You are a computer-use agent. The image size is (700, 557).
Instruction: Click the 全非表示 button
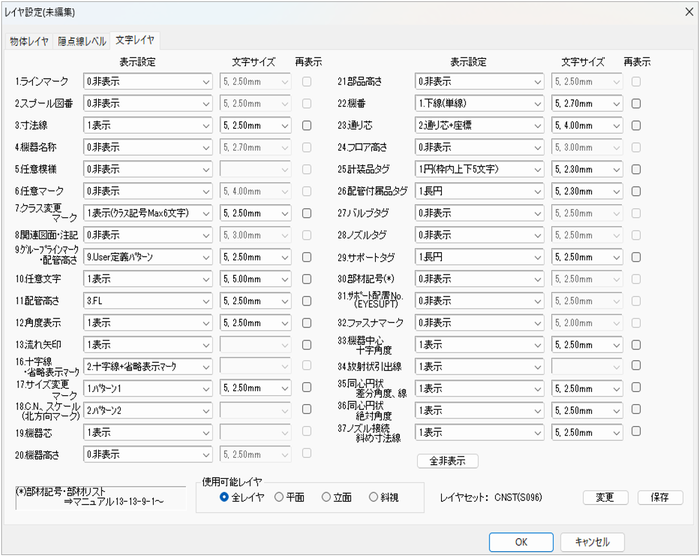[447, 461]
